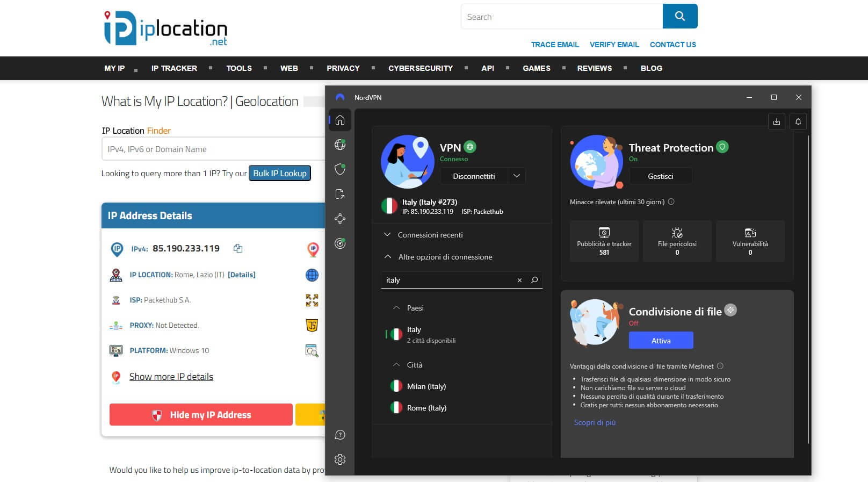
Task: Open the help question-mark icon in NordVPN sidebar
Action: (340, 435)
